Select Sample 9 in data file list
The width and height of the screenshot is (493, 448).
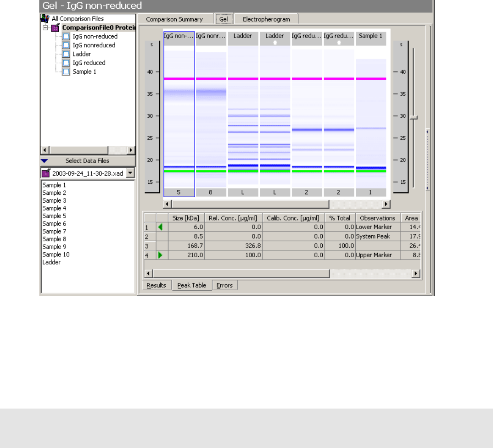click(x=54, y=247)
